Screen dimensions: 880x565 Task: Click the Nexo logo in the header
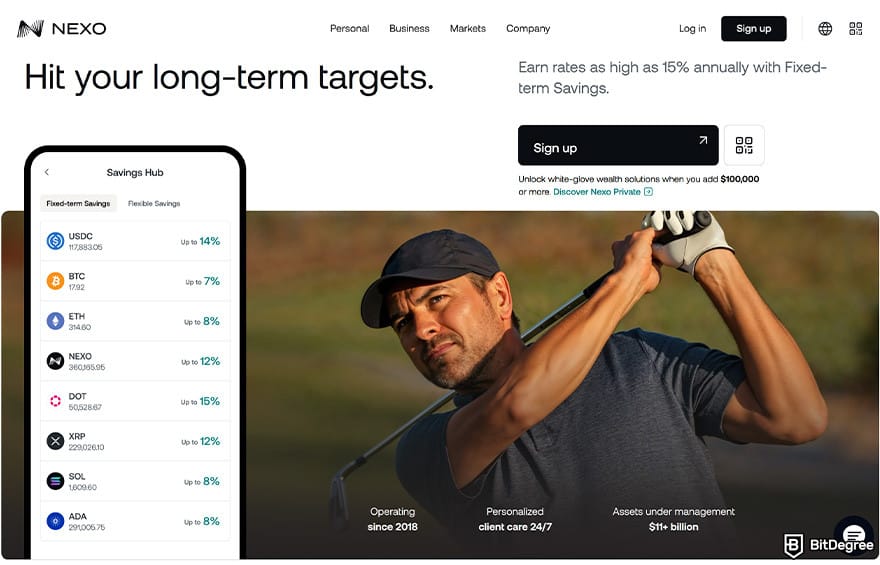coord(62,29)
